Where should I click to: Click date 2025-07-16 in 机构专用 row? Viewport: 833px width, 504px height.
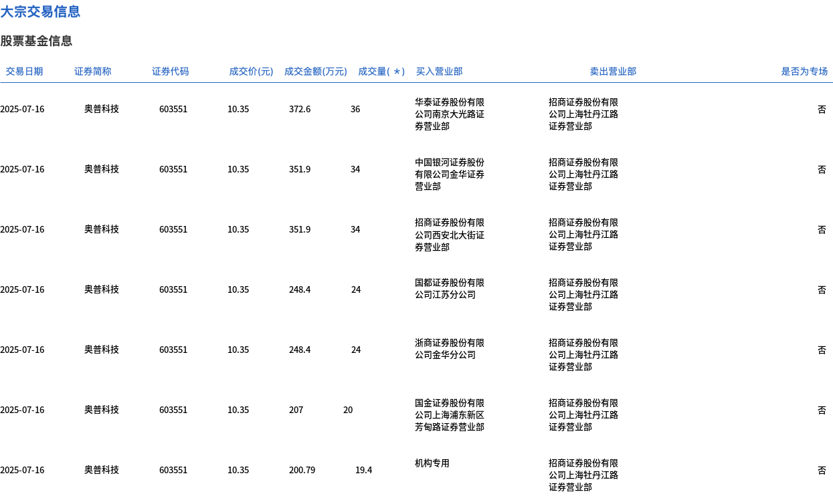[22, 470]
